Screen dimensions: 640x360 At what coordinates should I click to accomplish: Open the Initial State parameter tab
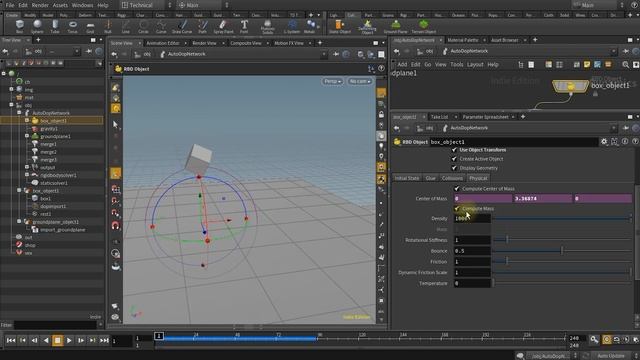407,178
